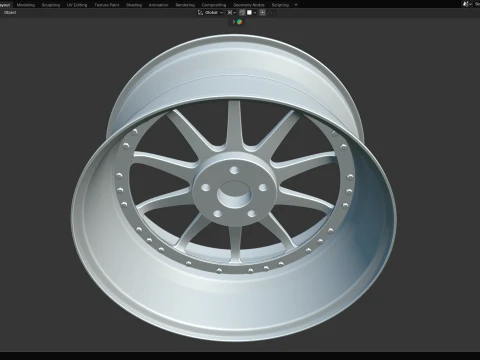Open the Animation workspace tab
The image size is (480, 360).
[158, 5]
